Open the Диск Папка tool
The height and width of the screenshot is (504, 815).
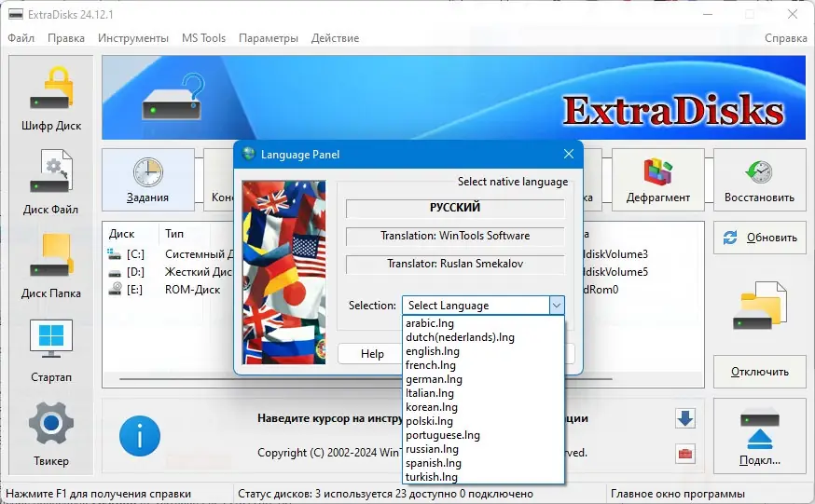click(x=51, y=266)
